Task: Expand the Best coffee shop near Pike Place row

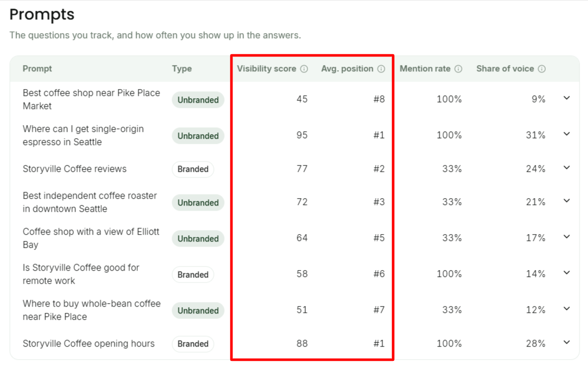Action: click(567, 98)
